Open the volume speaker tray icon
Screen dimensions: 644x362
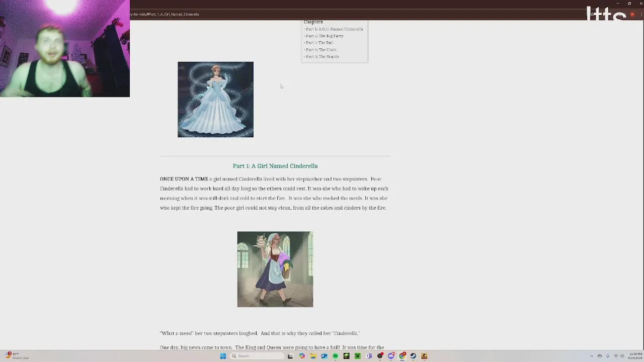point(622,356)
